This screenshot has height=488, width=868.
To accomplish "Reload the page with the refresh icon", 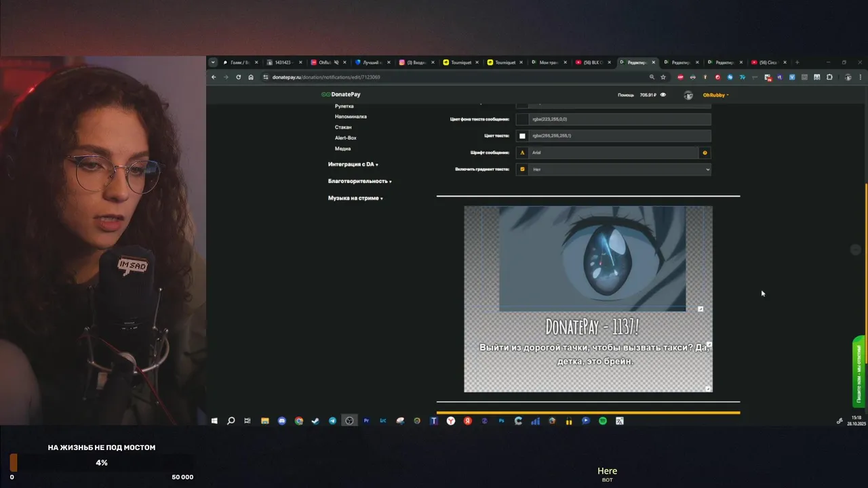I will 238,77.
